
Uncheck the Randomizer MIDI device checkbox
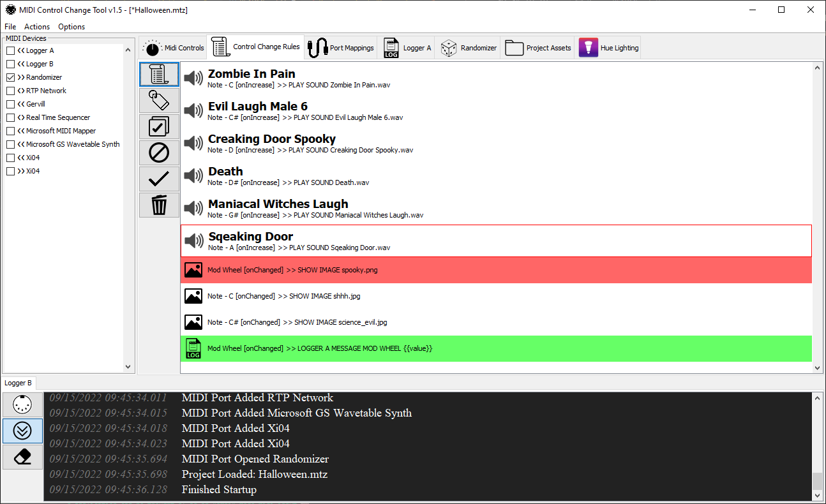[11, 77]
